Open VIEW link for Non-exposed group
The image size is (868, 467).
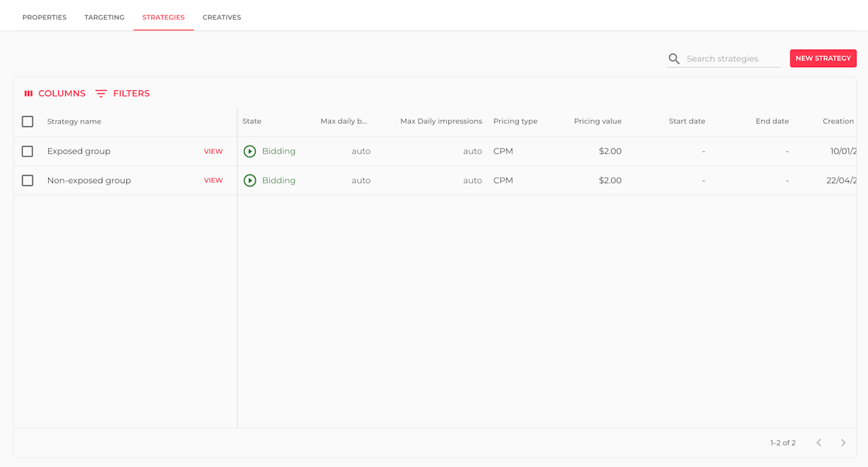pos(213,181)
